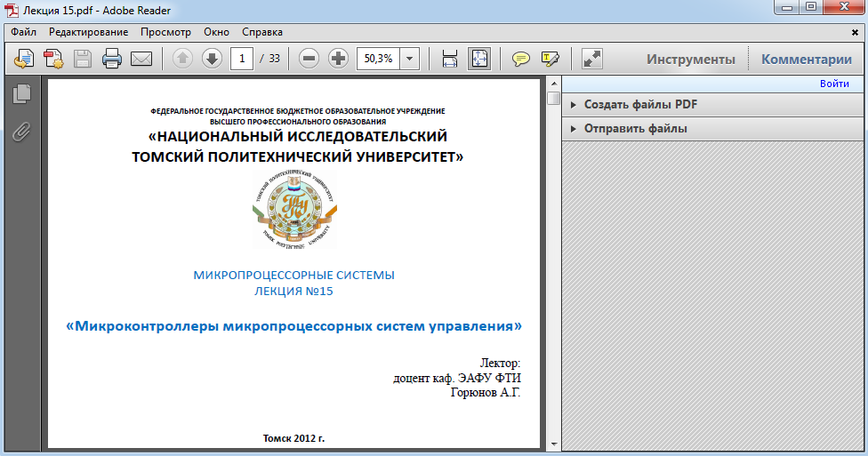Screen dimensions: 868x456
Task: Click the total page count 33 label
Action: pyautogui.click(x=275, y=59)
